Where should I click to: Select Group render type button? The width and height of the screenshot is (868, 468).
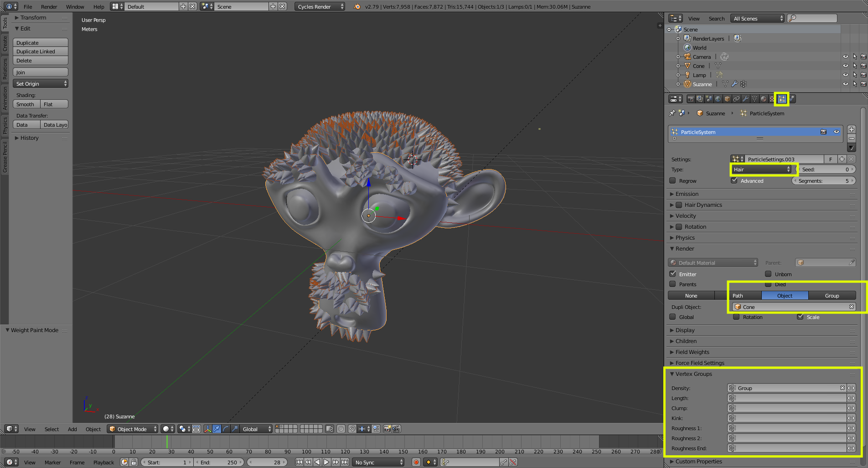click(832, 295)
